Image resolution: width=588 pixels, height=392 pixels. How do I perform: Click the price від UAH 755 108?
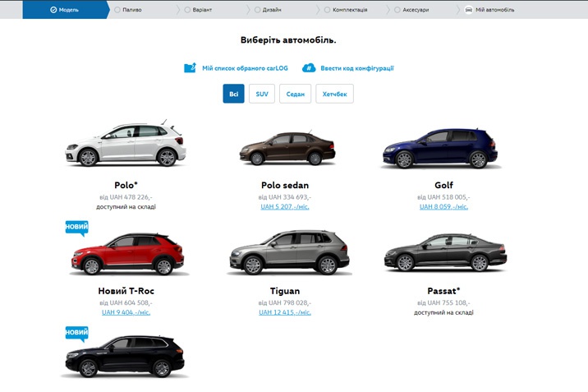point(443,302)
